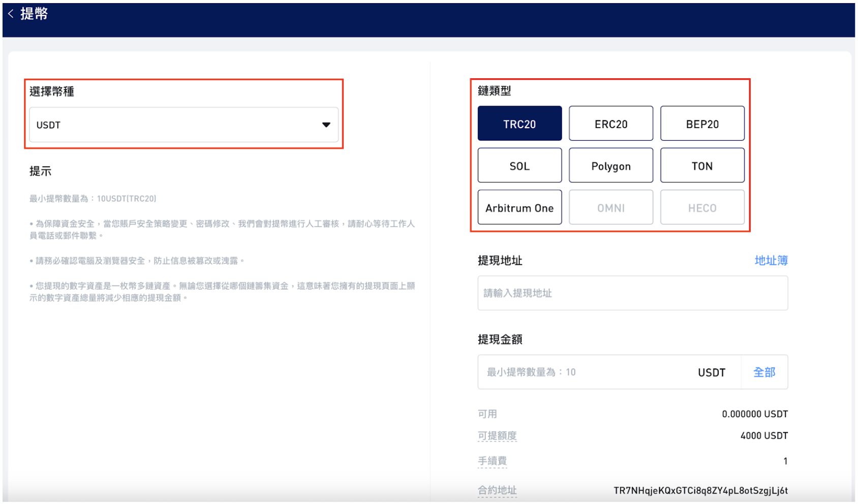Click the 手續費 fee label
Screen dimensions: 858x504
point(492,461)
